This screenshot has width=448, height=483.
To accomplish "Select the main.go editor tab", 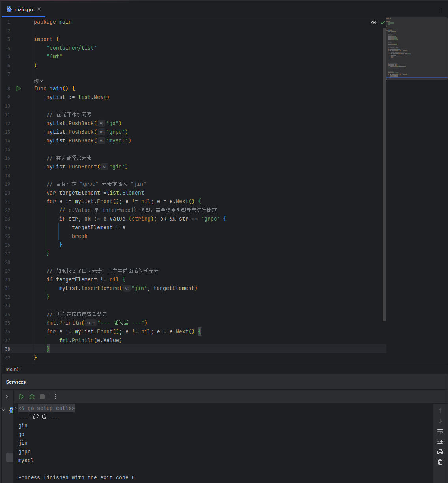I will [24, 9].
